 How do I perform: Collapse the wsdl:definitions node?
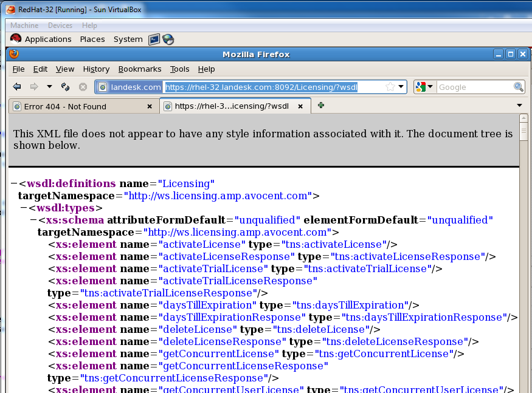pos(14,183)
